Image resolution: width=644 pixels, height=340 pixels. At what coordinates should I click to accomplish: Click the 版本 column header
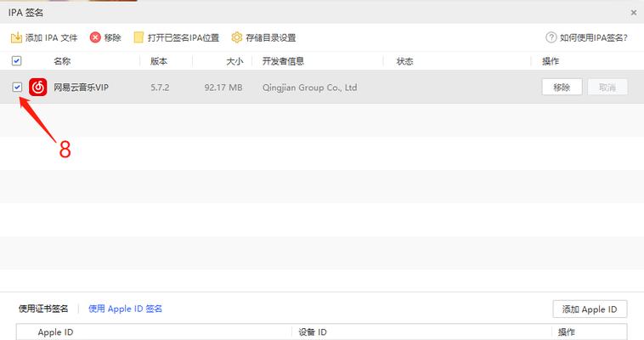(x=159, y=61)
